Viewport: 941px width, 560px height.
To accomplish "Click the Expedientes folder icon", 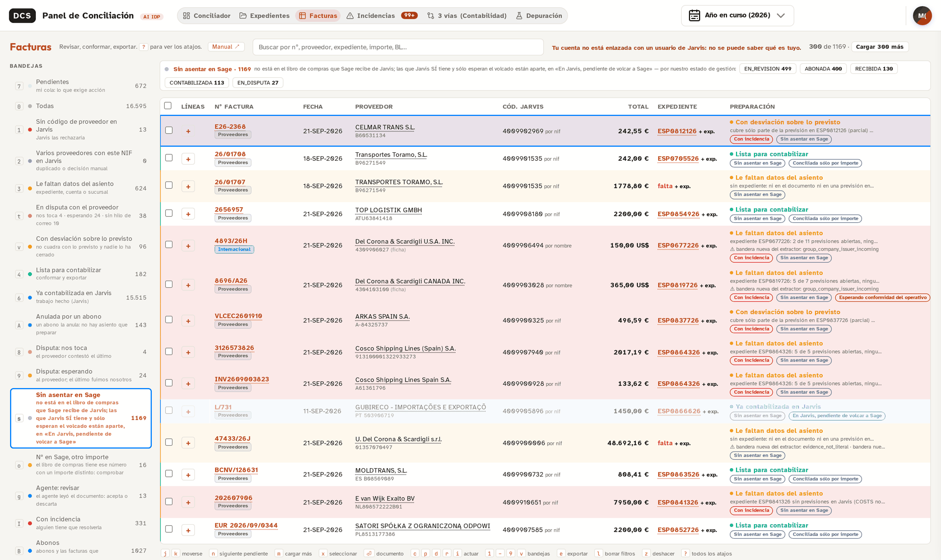I will click(x=243, y=16).
